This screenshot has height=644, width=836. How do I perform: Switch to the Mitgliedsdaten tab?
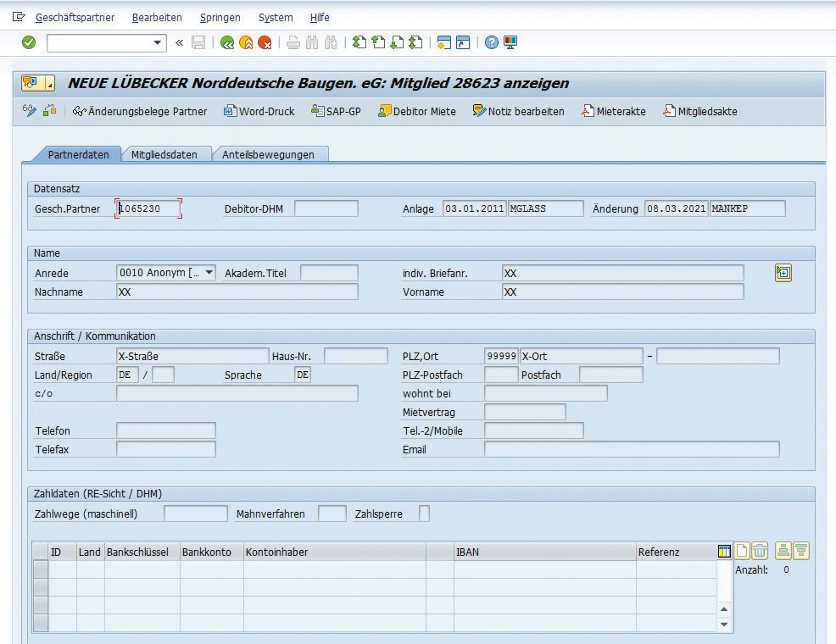click(x=164, y=154)
